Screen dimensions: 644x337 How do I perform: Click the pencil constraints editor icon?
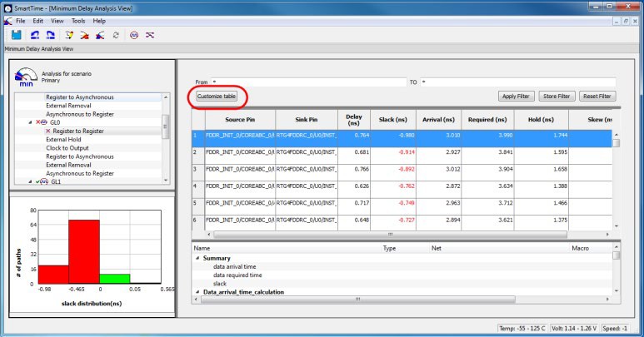69,35
